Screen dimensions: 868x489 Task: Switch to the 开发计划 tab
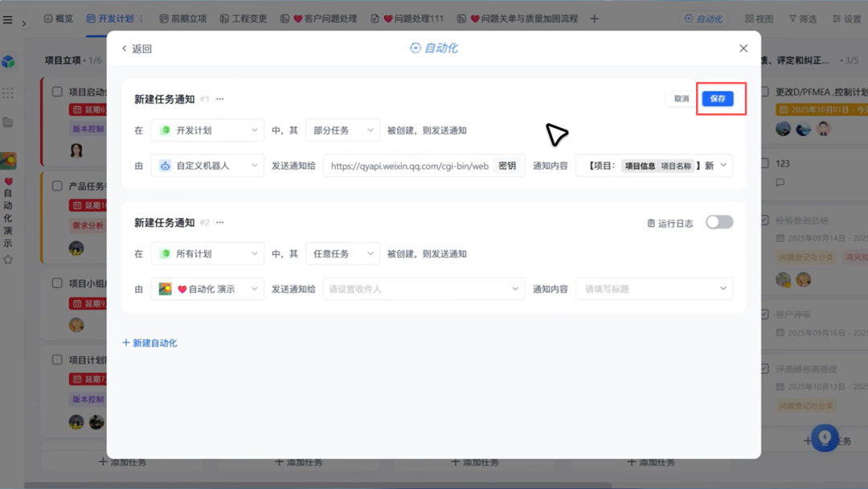(110, 18)
